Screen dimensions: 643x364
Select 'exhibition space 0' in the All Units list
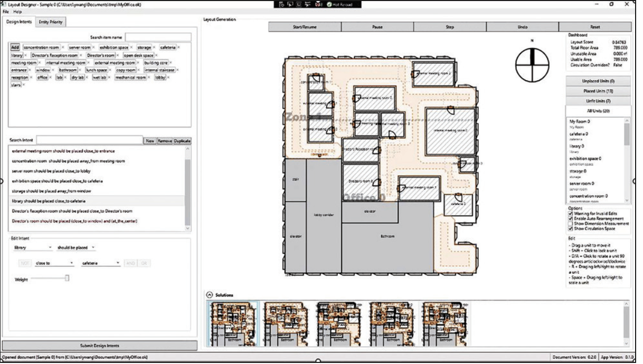click(595, 160)
